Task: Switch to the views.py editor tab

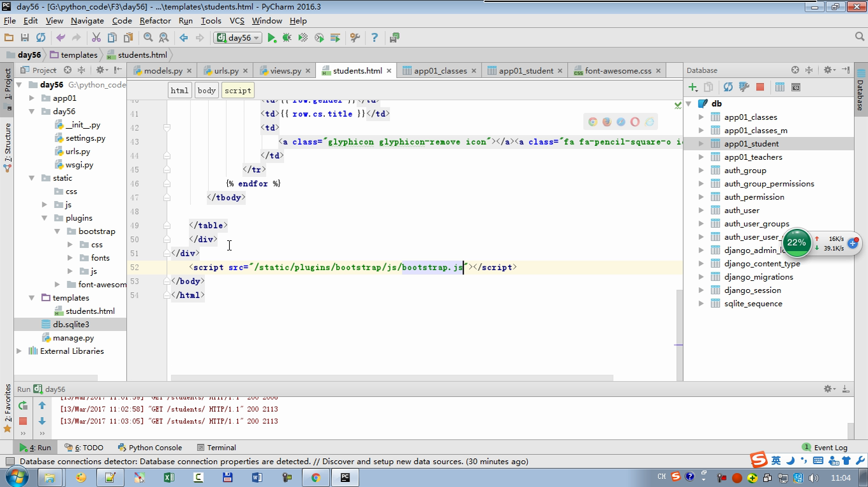Action: pyautogui.click(x=285, y=71)
